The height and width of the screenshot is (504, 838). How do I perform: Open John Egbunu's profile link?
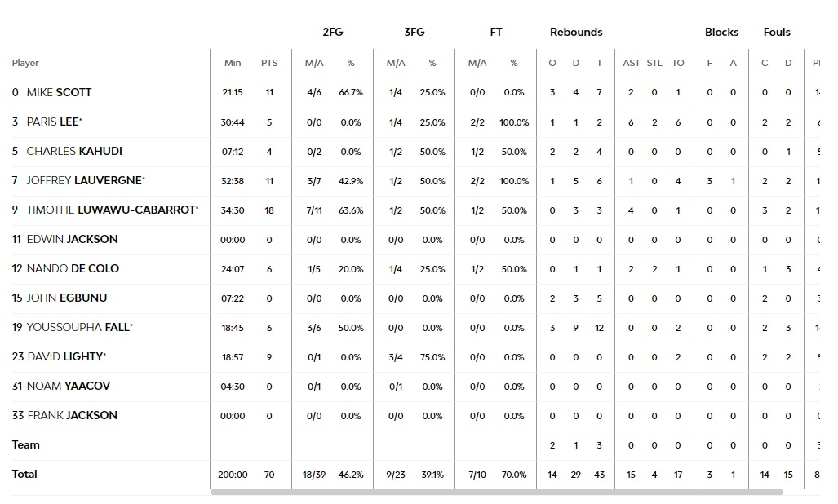67,298
